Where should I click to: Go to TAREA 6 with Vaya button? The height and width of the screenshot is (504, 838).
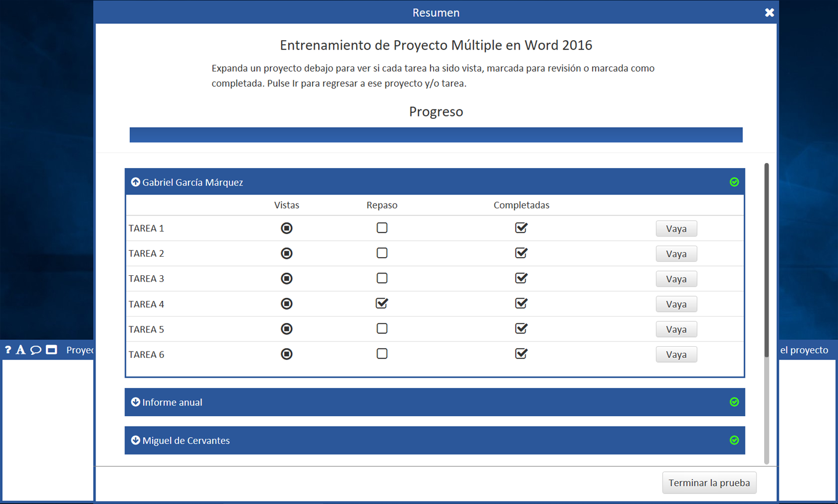tap(676, 354)
